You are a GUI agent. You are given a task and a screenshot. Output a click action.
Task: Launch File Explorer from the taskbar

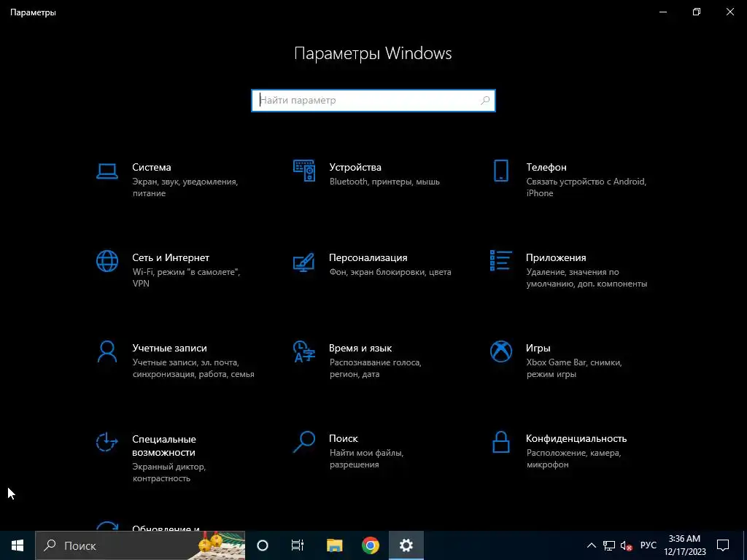[x=334, y=545]
